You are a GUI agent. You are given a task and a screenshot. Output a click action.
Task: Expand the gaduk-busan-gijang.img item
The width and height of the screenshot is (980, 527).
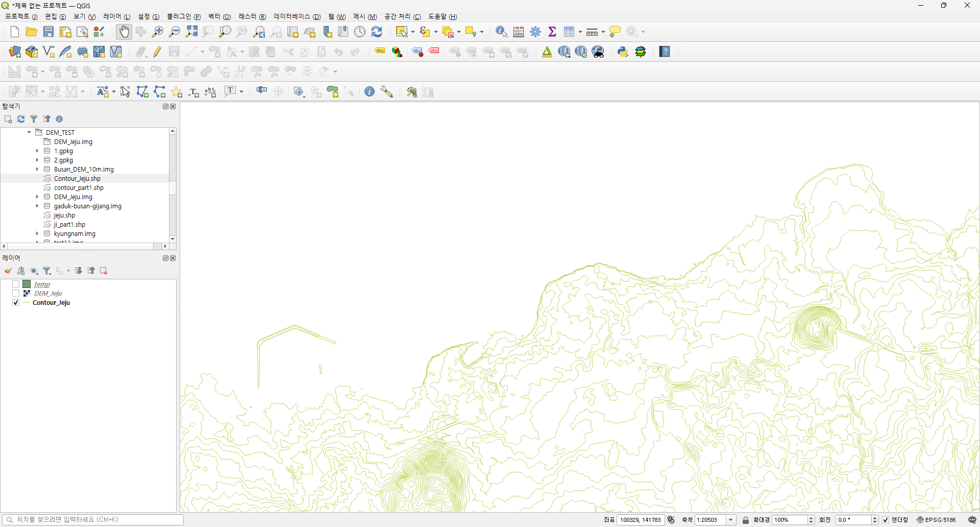37,206
